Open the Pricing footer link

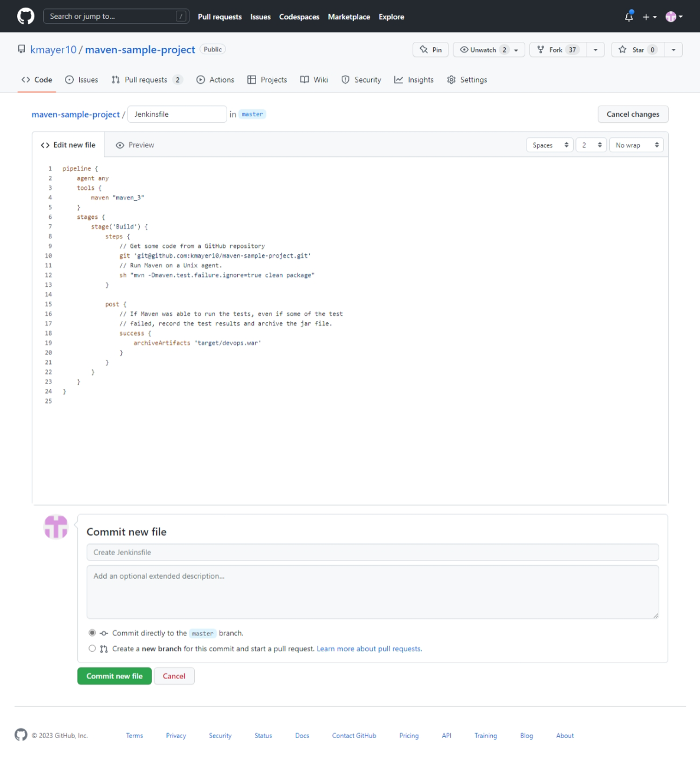[x=409, y=736]
